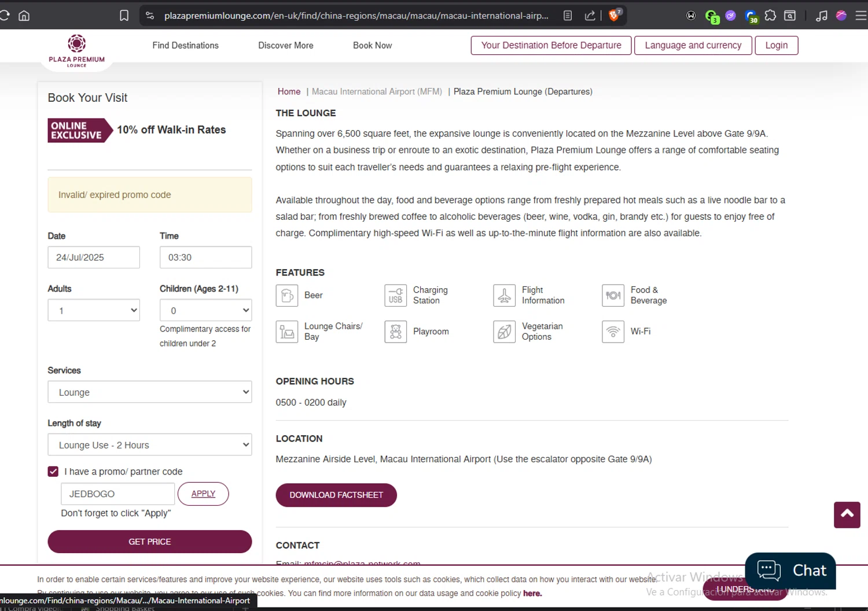Click the blue extension icon with badge 30

[x=751, y=16]
